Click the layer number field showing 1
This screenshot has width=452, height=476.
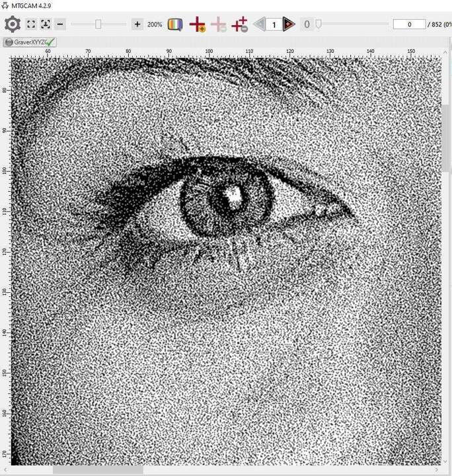274,24
